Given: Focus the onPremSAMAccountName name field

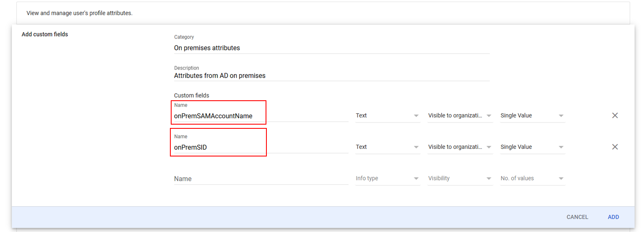Looking at the screenshot, I should point(260,116).
